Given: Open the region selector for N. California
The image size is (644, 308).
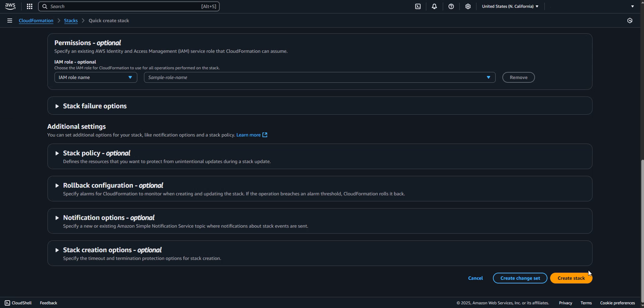Looking at the screenshot, I should 510,6.
